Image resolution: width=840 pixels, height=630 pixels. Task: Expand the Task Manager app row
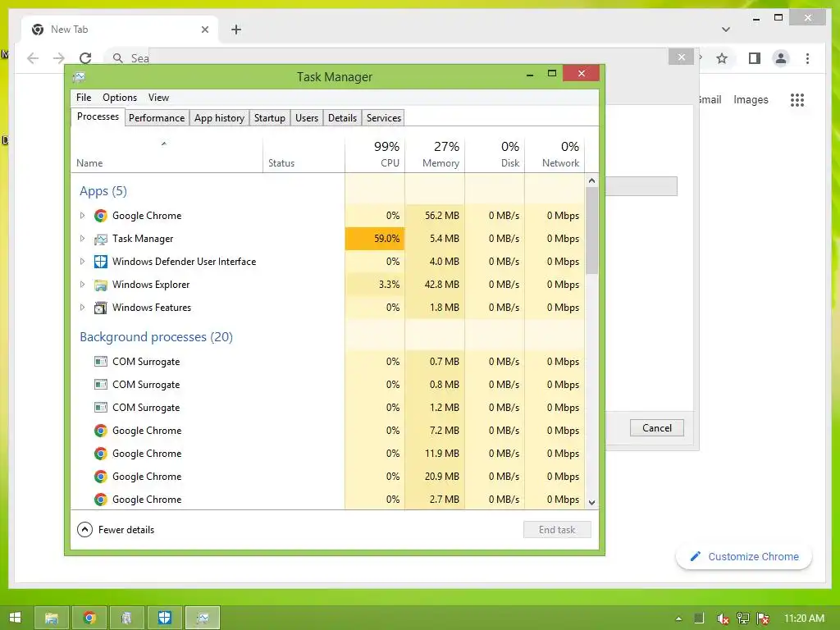click(x=82, y=239)
